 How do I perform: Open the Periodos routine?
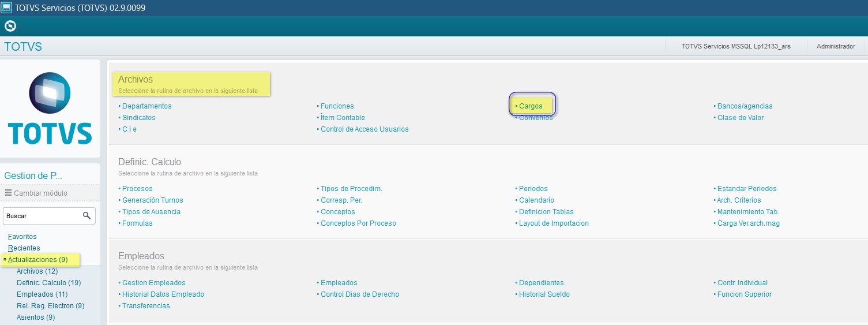[533, 189]
